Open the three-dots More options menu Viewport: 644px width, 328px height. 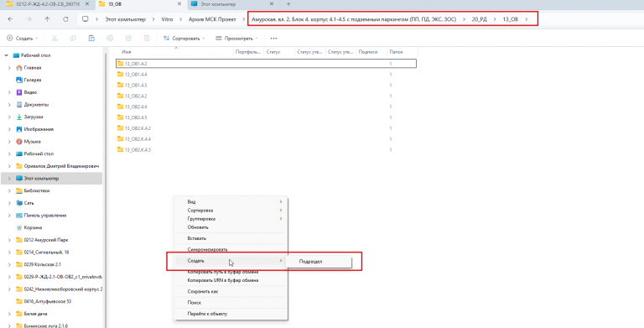coord(273,39)
